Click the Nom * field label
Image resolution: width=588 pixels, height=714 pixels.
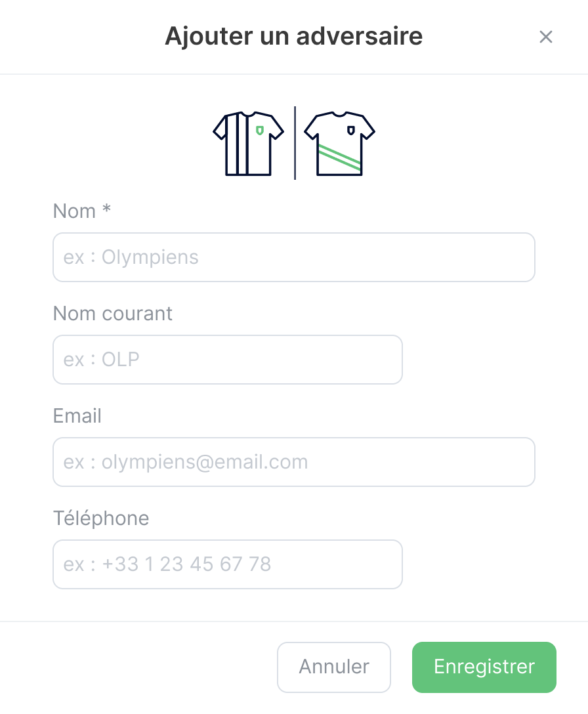pos(81,211)
